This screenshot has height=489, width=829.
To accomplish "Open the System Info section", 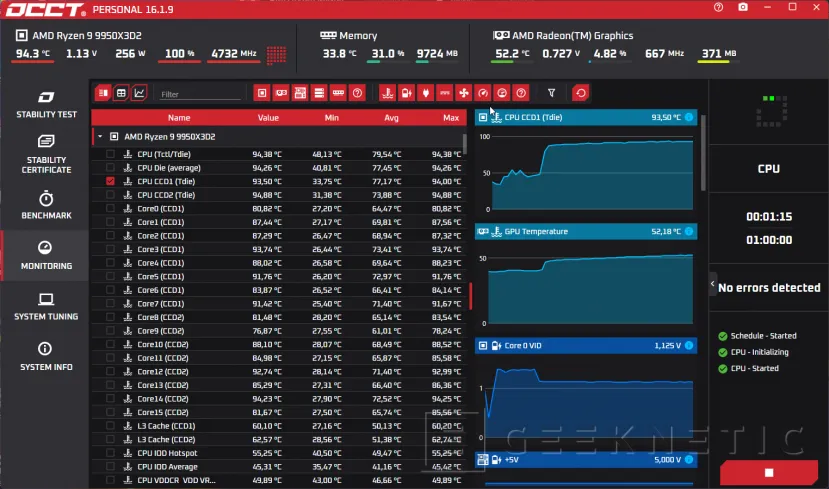I will coord(46,357).
